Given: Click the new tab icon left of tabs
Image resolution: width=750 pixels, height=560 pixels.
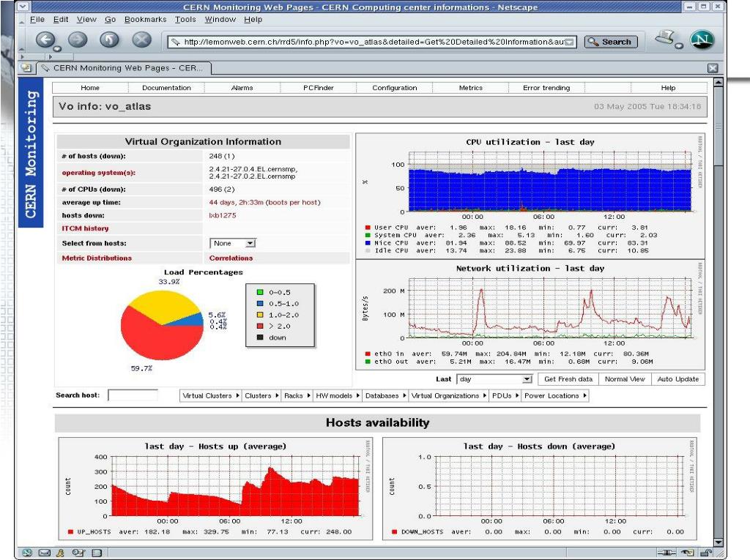Looking at the screenshot, I should click(26, 68).
